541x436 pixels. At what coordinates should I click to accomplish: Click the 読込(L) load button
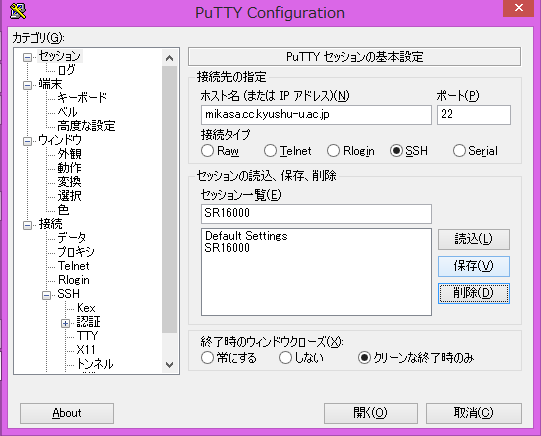474,239
